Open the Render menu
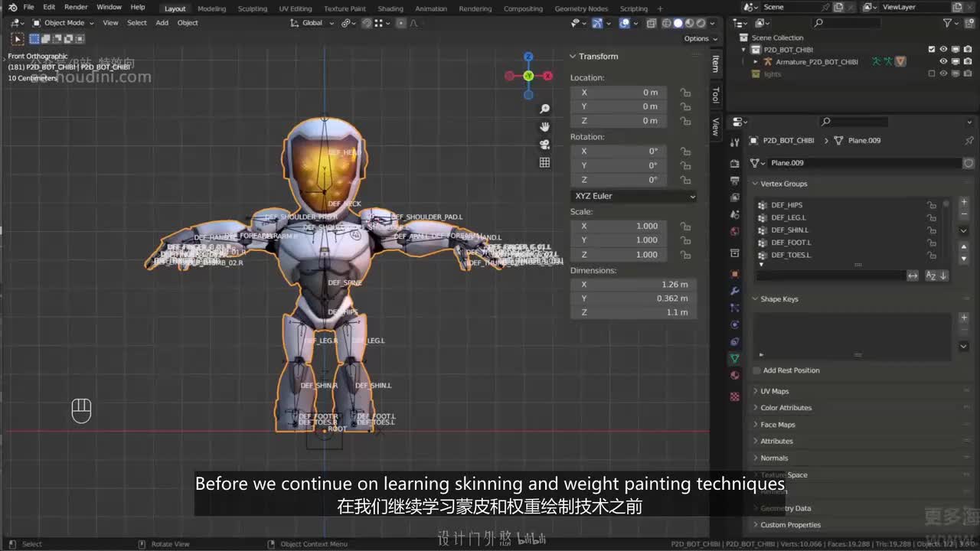The image size is (980, 551). coord(76,7)
